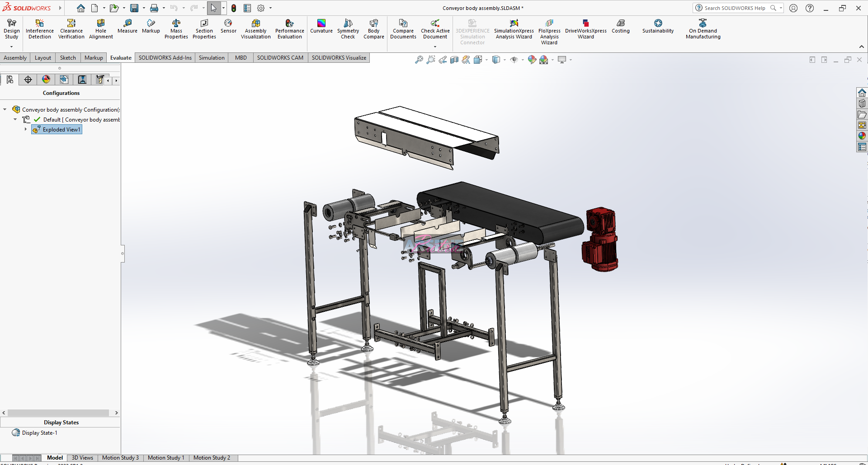868x465 pixels.
Task: Collapse Conveyor body assembly Configuration root
Action: coord(5,109)
